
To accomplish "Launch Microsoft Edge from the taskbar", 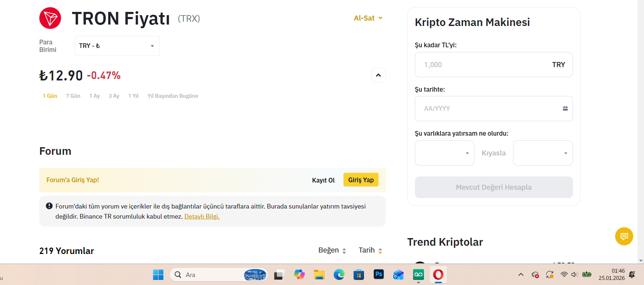I will [339, 275].
